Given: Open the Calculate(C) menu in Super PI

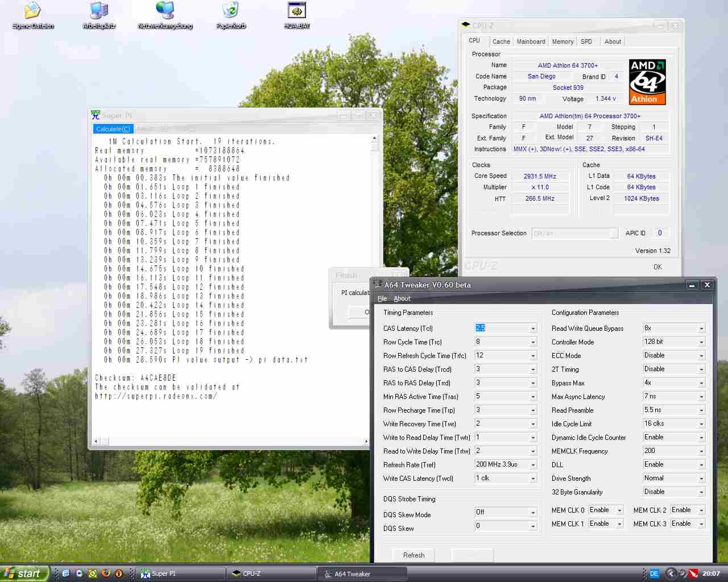Looking at the screenshot, I should pos(113,129).
